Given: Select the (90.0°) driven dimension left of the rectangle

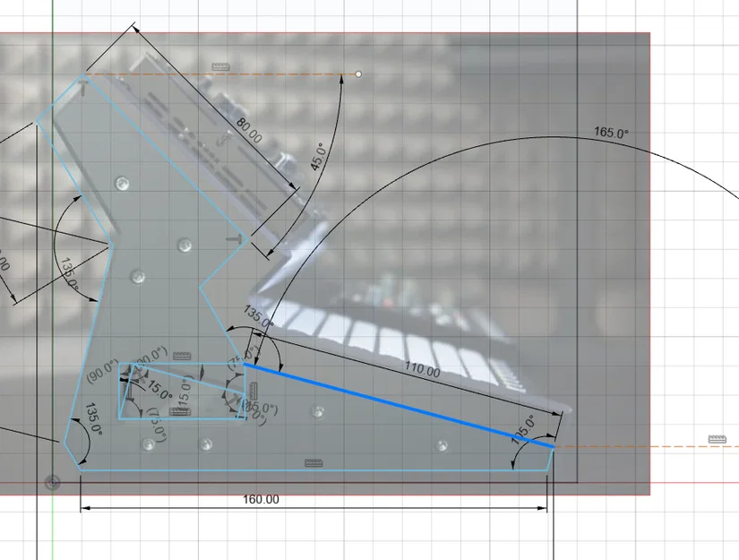Looking at the screenshot, I should point(102,371).
